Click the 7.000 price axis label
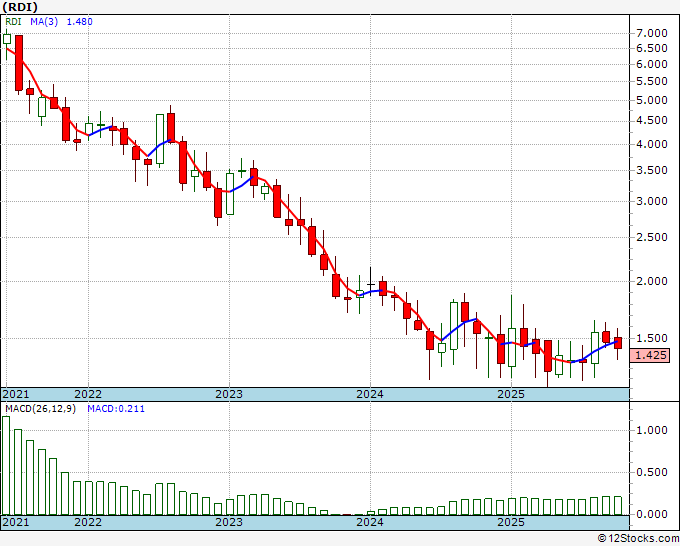This screenshot has height=546, width=680. [652, 33]
